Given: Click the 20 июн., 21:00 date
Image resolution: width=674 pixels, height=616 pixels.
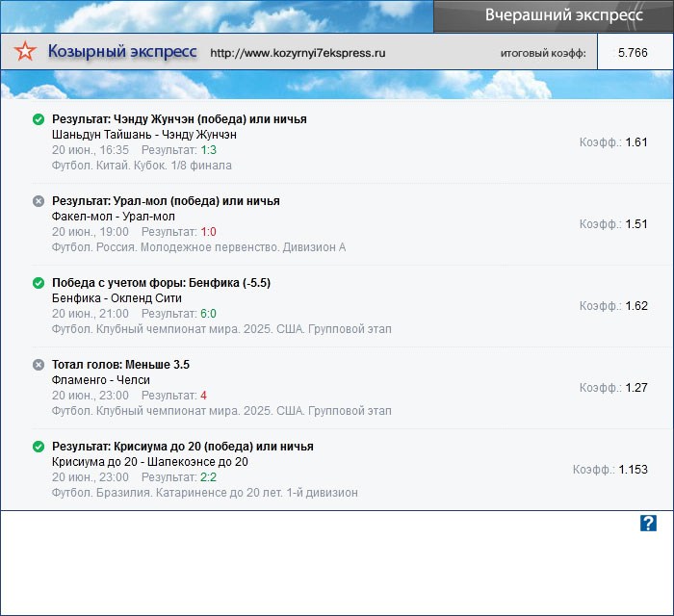Looking at the screenshot, I should point(91,314).
